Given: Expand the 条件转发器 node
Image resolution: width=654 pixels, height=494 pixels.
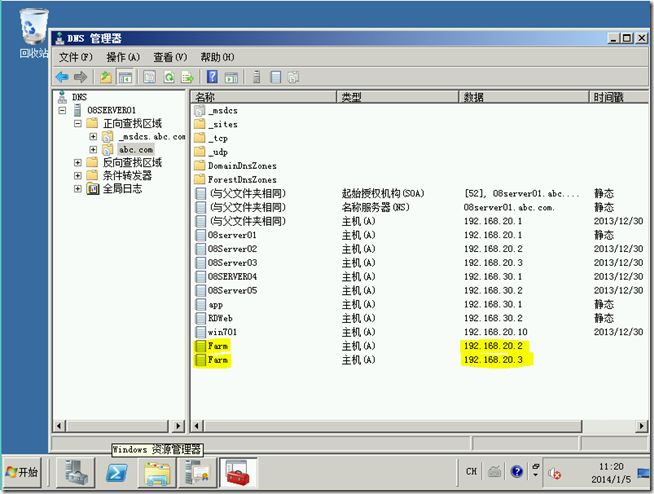Looking at the screenshot, I should click(x=78, y=175).
